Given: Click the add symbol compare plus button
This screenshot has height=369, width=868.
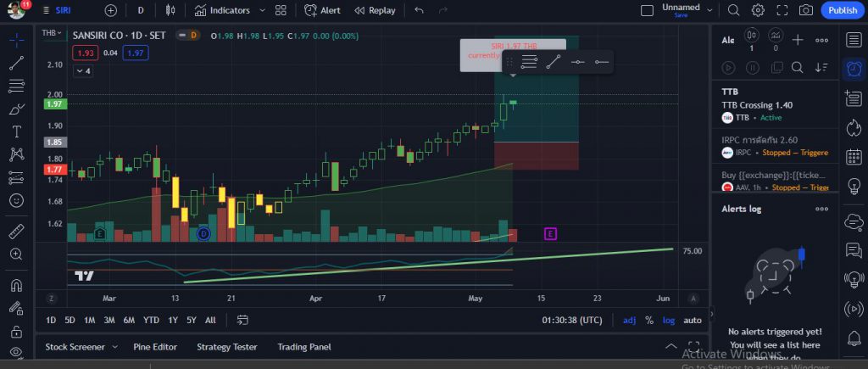Looking at the screenshot, I should pos(111,10).
